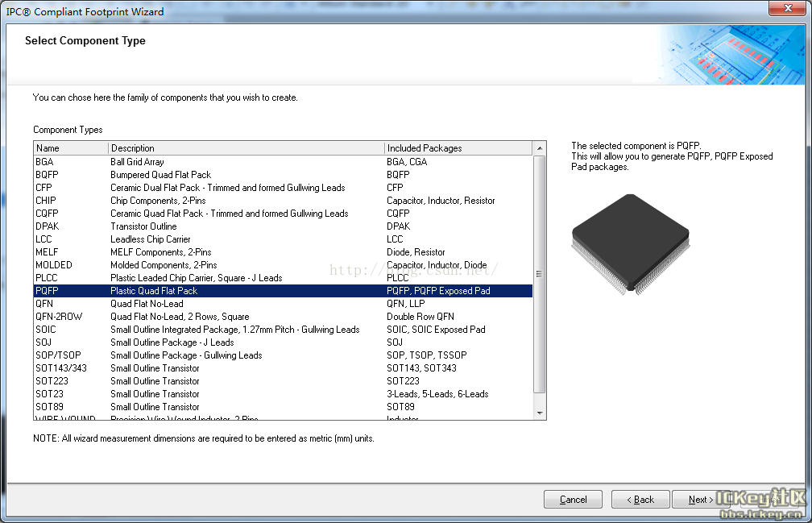Click the Description column header

(246, 148)
